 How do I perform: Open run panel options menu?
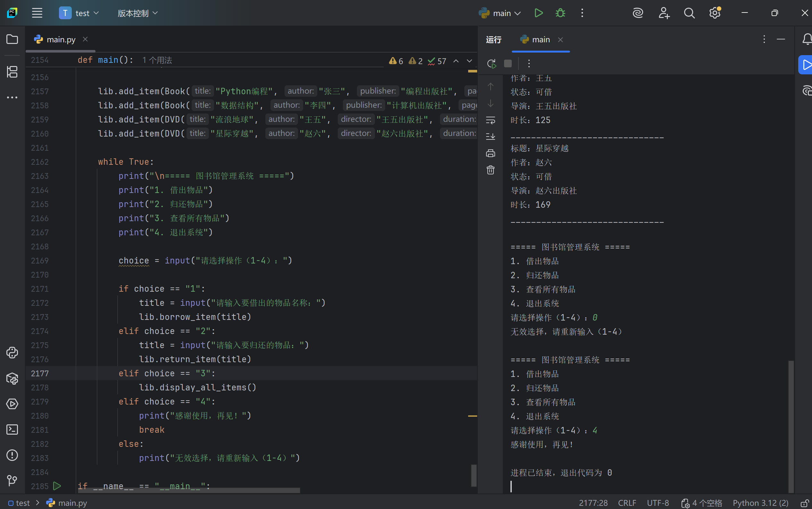point(764,39)
